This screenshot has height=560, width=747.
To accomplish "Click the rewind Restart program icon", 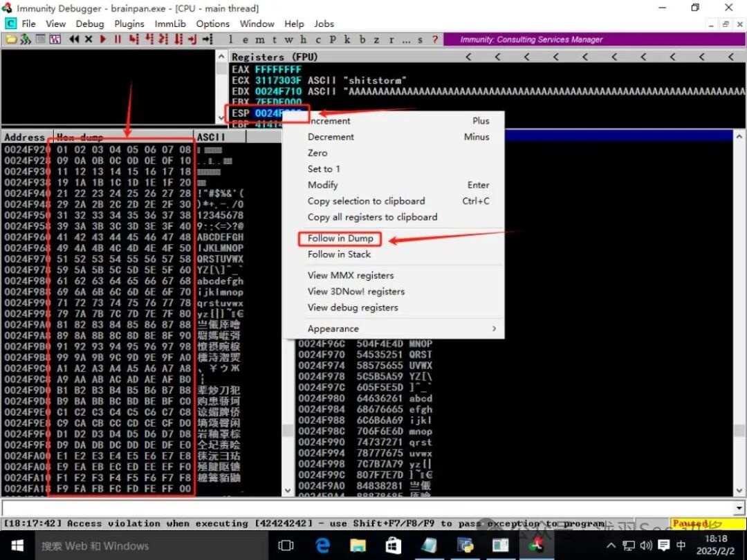I will [x=74, y=39].
